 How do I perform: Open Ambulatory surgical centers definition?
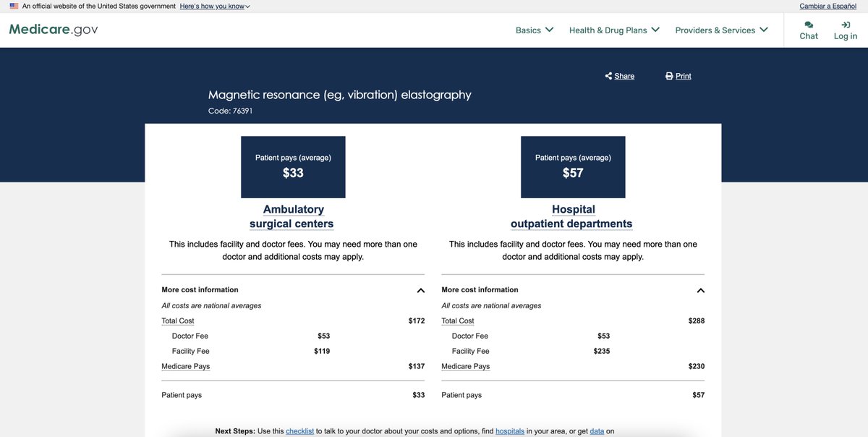pyautogui.click(x=292, y=216)
